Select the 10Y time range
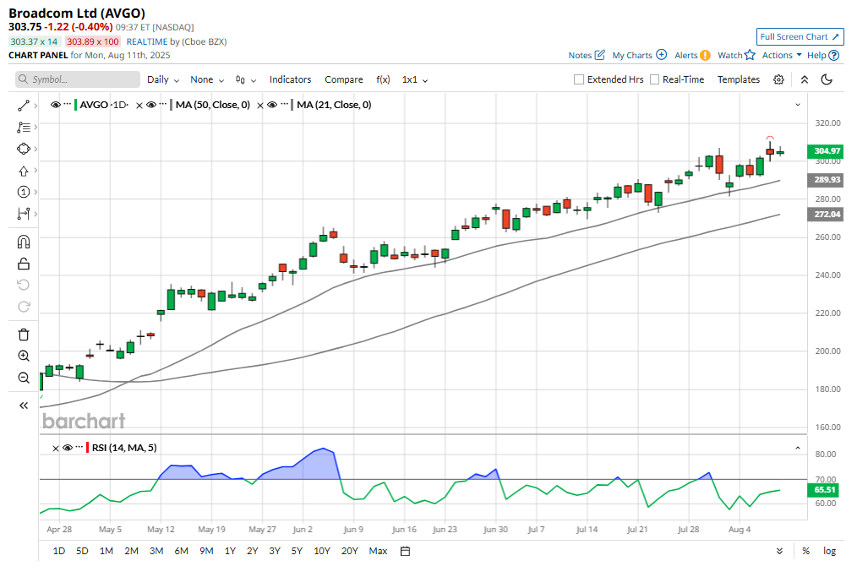Image resolution: width=868 pixels, height=588 pixels. 322,551
